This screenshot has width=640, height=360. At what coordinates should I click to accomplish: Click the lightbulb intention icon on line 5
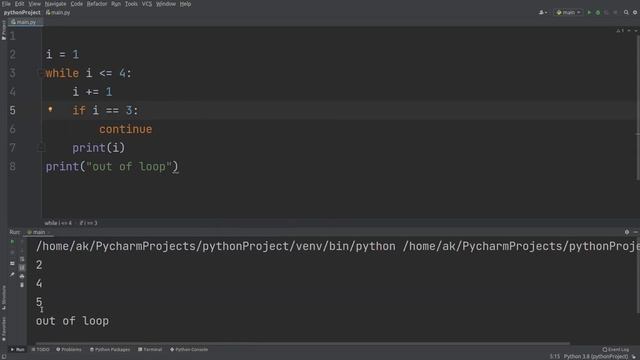click(x=50, y=109)
